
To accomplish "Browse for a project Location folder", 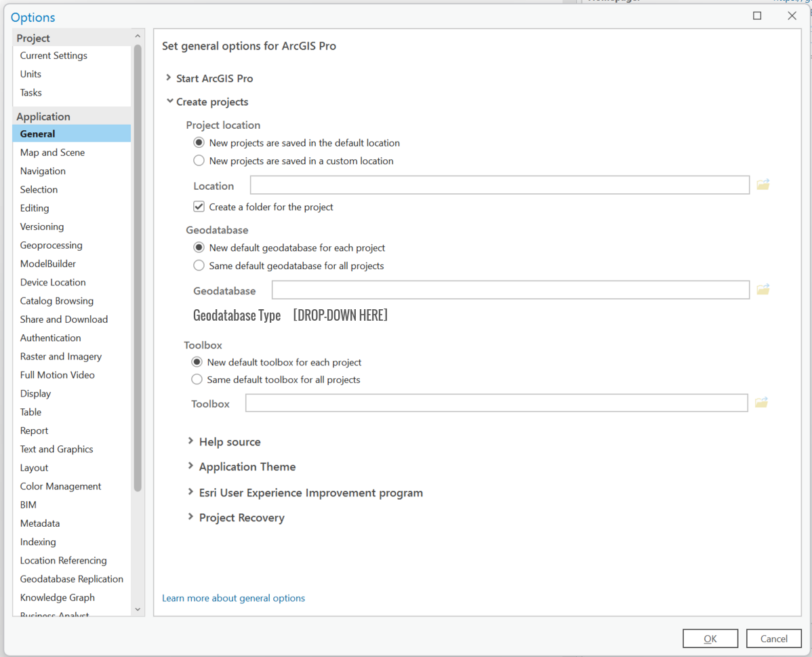I will tap(763, 184).
